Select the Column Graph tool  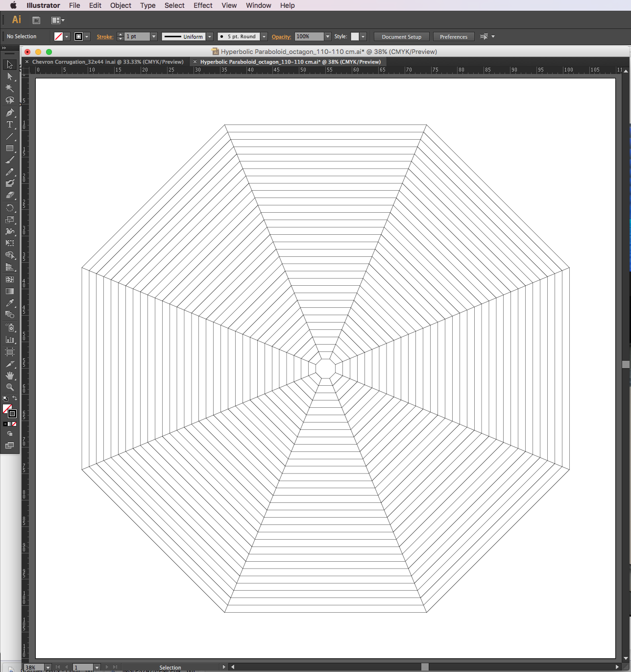click(x=9, y=339)
